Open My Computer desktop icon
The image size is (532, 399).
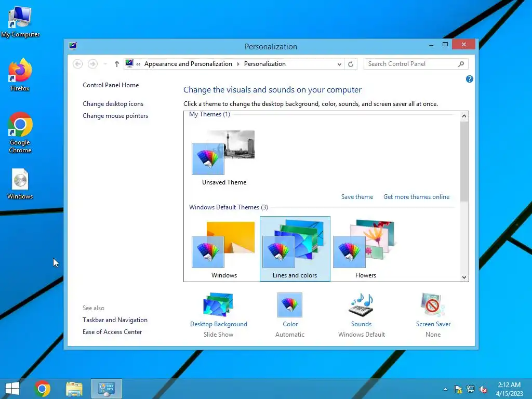20,22
